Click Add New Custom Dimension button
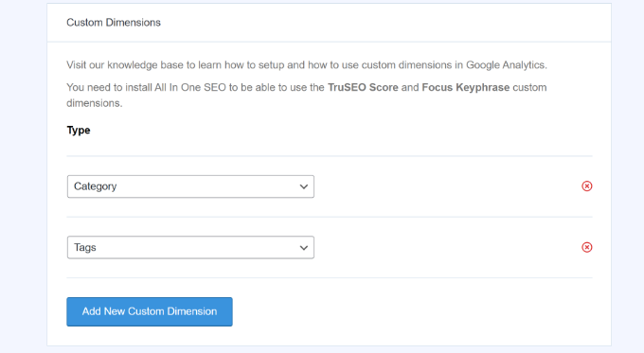This screenshot has height=353, width=644. tap(150, 311)
